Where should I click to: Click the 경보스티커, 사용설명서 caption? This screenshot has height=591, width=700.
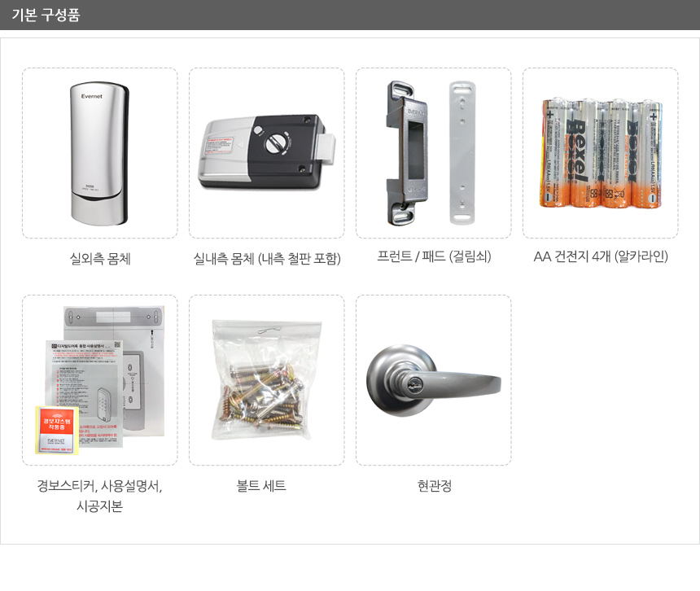pos(99,485)
